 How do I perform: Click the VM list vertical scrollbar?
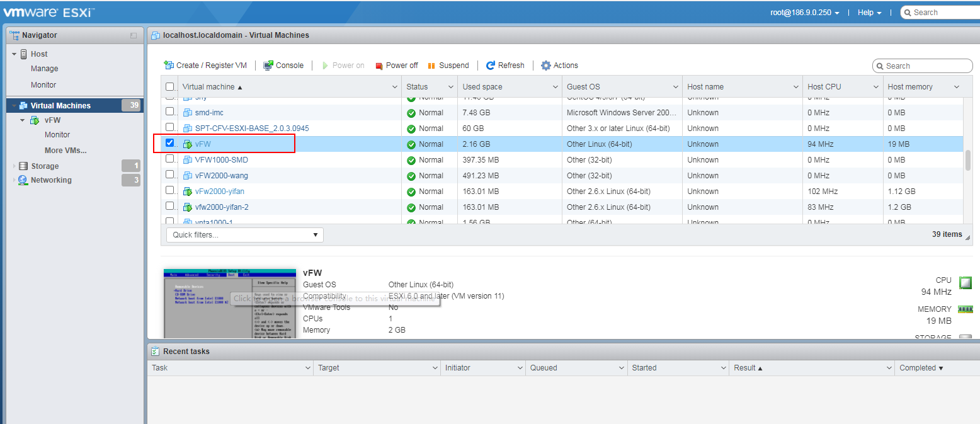pyautogui.click(x=967, y=160)
